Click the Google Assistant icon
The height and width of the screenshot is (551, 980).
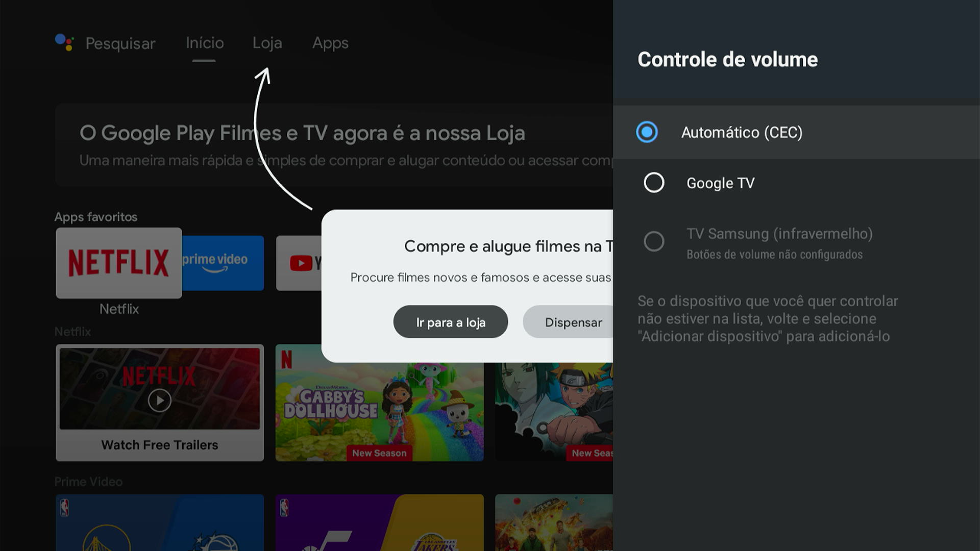pyautogui.click(x=64, y=42)
